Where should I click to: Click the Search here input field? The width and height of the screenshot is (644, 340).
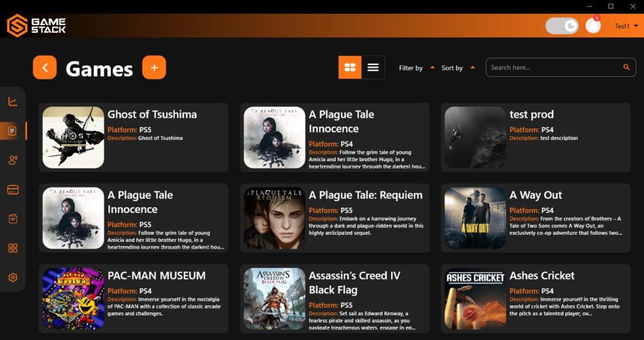(553, 67)
